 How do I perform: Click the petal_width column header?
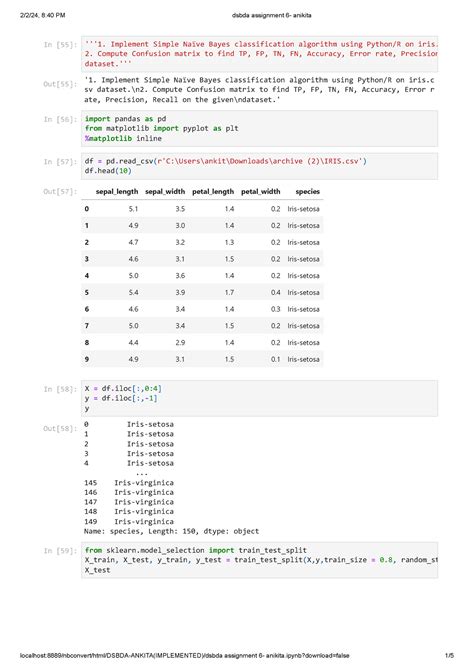(261, 191)
